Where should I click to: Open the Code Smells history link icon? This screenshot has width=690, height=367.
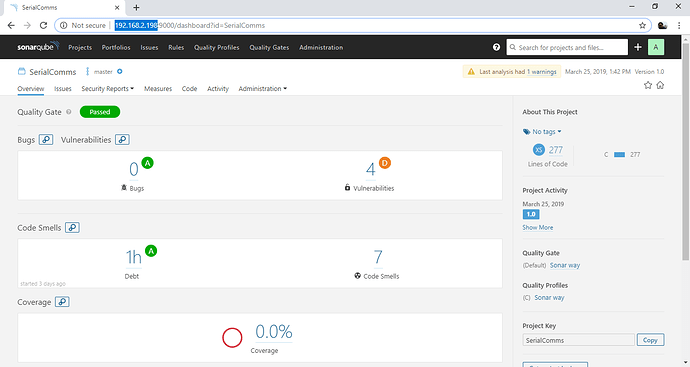click(x=72, y=228)
